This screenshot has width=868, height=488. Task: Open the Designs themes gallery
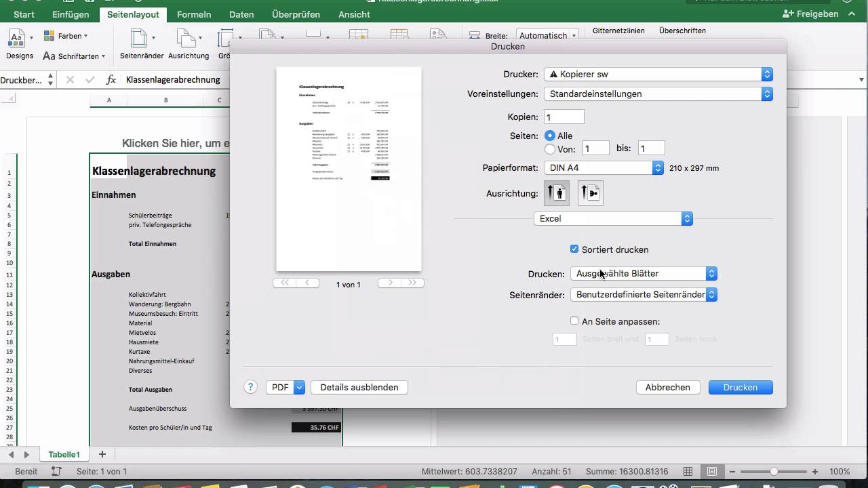pyautogui.click(x=20, y=44)
